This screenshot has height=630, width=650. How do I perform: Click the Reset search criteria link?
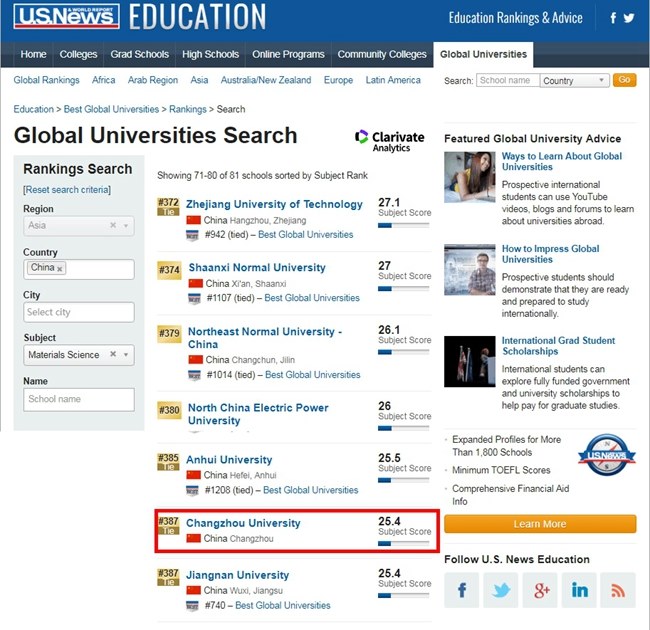pyautogui.click(x=67, y=190)
